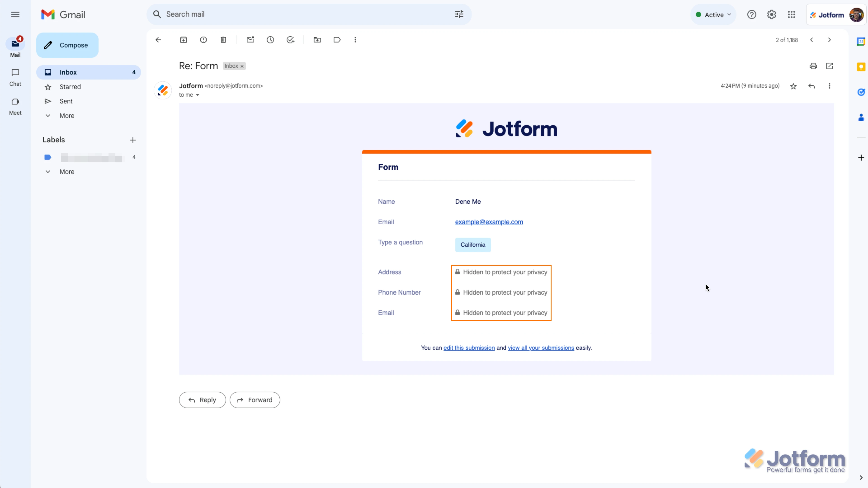Move the email to a folder
The image size is (868, 488).
coord(317,40)
